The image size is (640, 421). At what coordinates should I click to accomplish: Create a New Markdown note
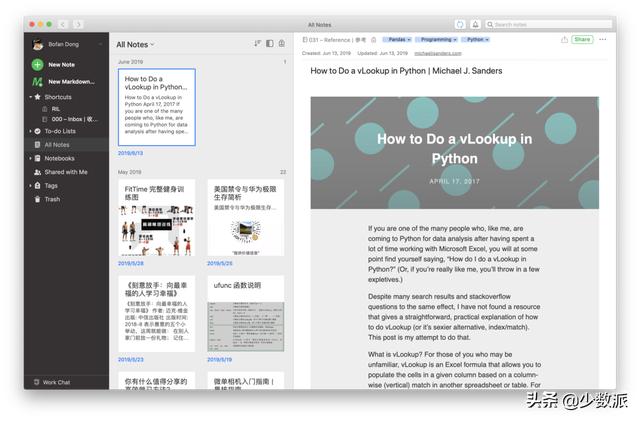tap(64, 82)
